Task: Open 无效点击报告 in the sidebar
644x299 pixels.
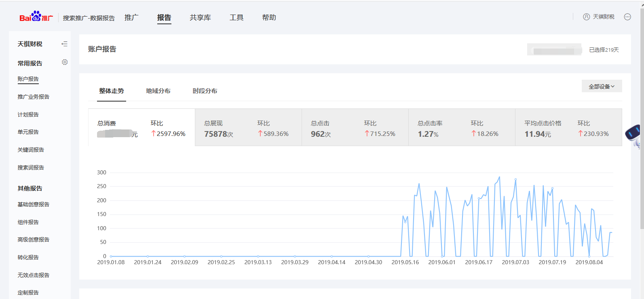Action: coord(33,275)
